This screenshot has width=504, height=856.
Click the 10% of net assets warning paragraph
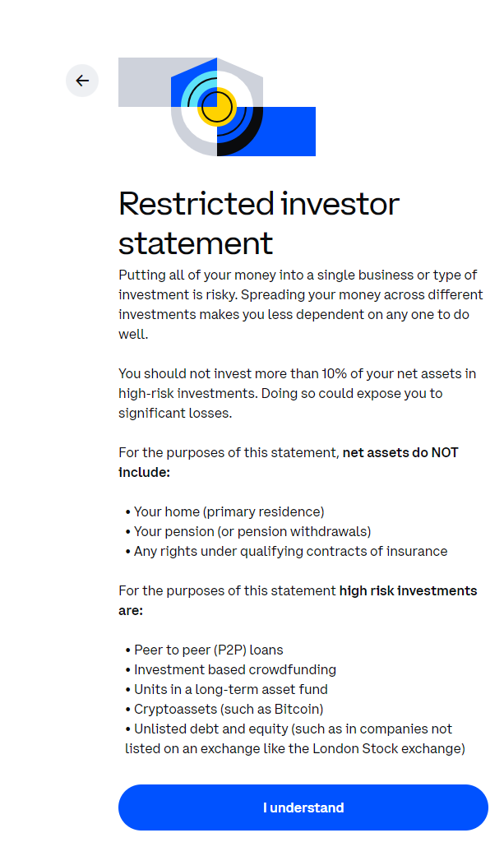(297, 383)
